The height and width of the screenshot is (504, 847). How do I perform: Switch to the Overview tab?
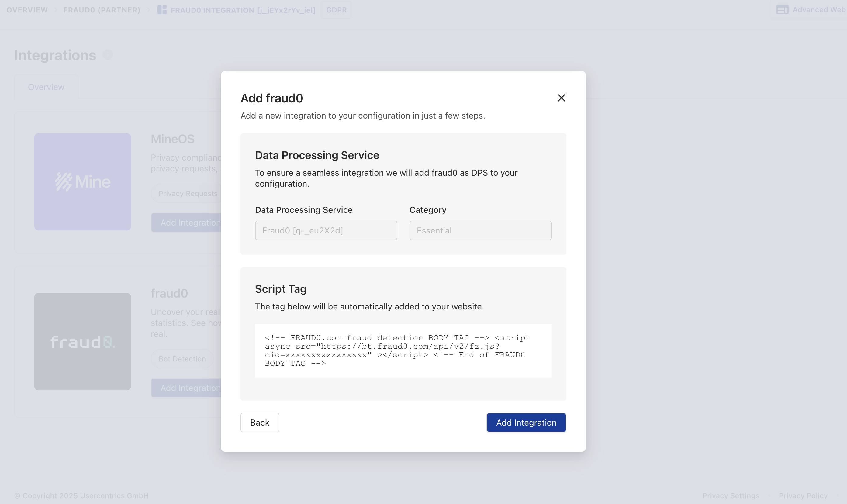click(46, 87)
